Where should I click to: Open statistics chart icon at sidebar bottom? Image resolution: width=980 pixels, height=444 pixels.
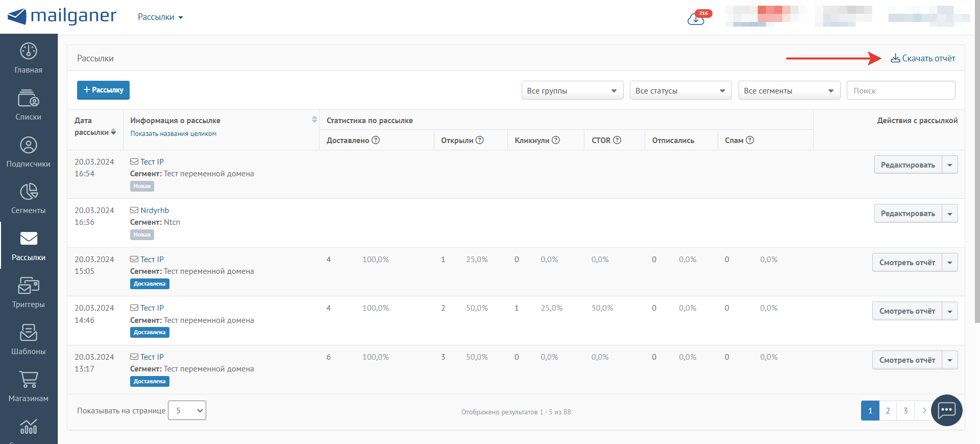coord(29,427)
